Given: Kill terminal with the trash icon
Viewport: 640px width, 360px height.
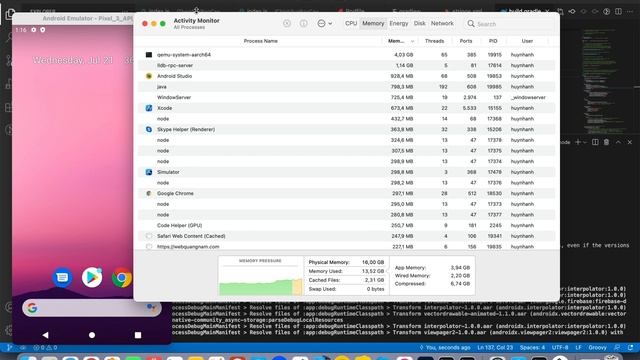Looking at the screenshot, I should click(x=607, y=142).
